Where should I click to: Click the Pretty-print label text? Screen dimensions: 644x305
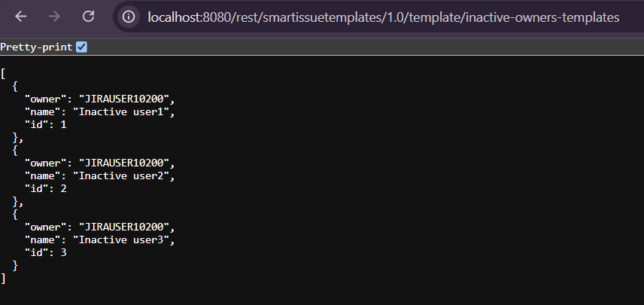36,47
